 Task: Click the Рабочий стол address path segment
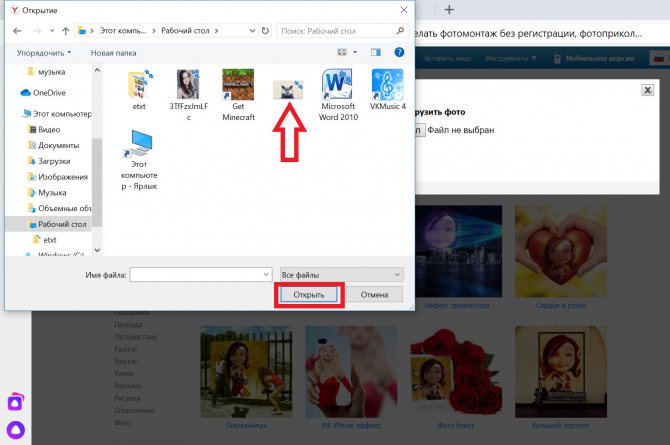point(185,31)
